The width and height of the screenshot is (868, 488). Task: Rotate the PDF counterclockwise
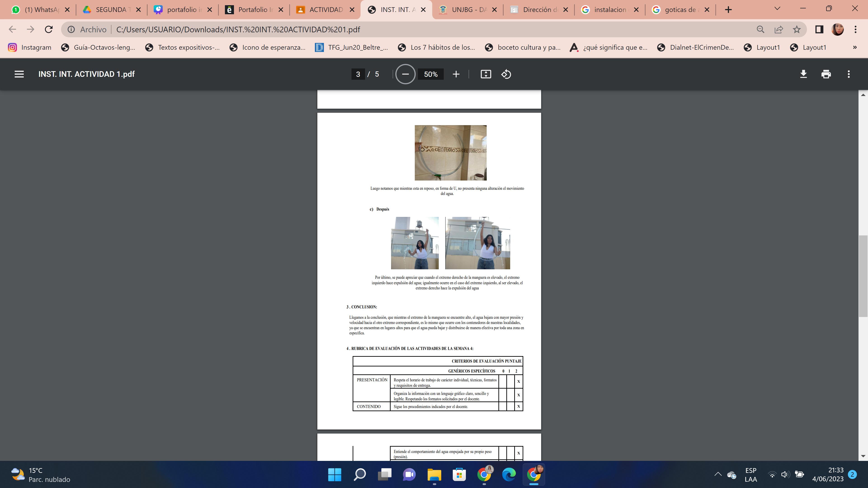pos(506,74)
